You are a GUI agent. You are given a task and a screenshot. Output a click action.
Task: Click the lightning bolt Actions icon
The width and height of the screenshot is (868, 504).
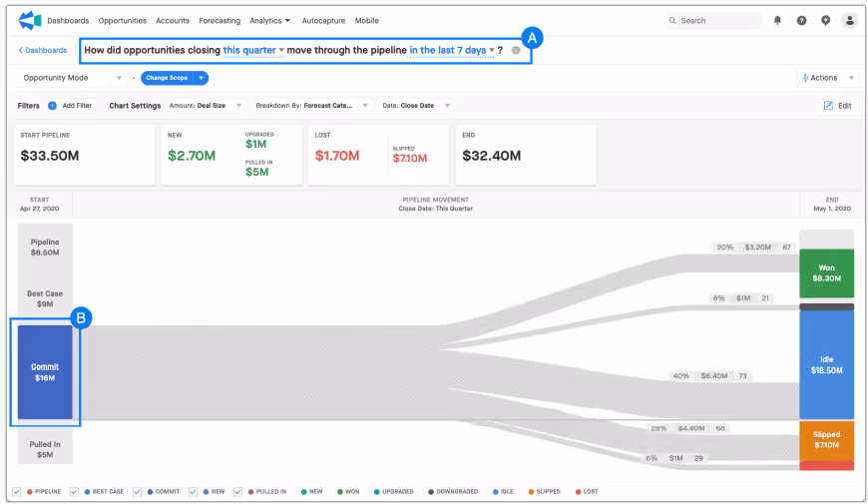(x=805, y=78)
